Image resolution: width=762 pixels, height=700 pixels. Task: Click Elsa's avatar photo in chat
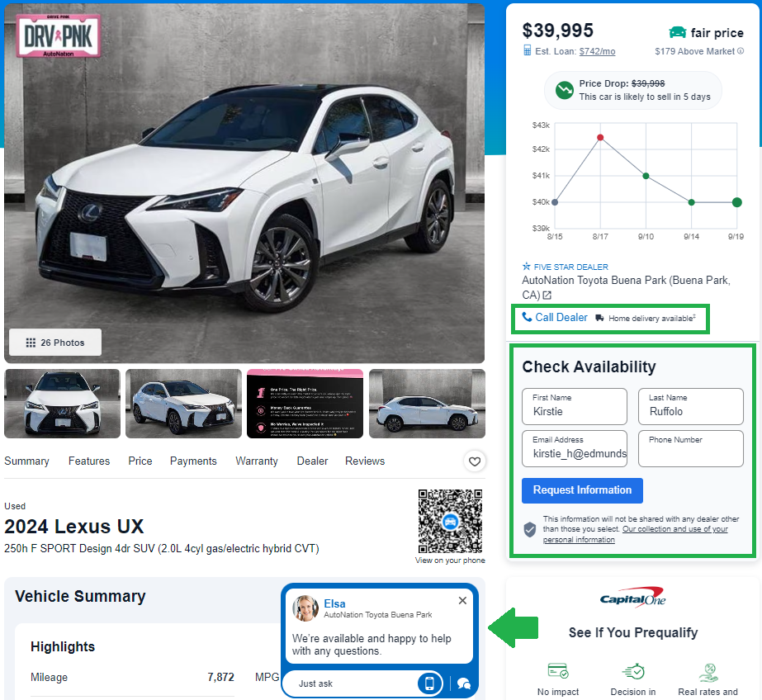(305, 608)
